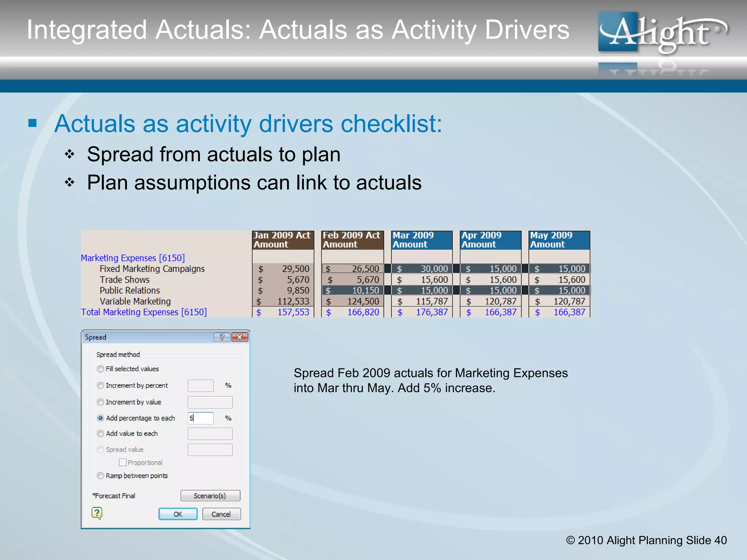747x560 pixels.
Task: Select the Trade Shows row label
Action: (x=125, y=280)
